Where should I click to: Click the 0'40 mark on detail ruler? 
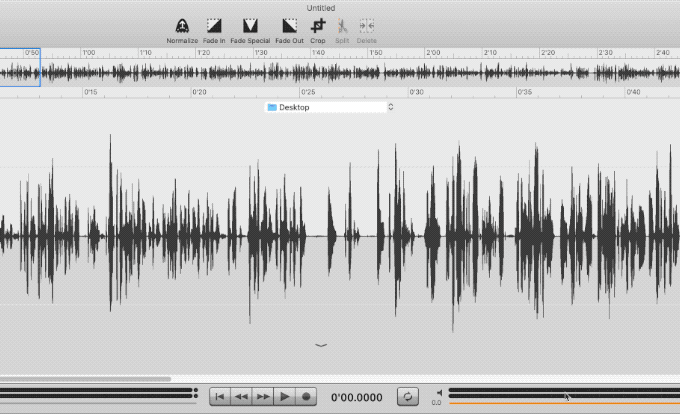point(633,92)
